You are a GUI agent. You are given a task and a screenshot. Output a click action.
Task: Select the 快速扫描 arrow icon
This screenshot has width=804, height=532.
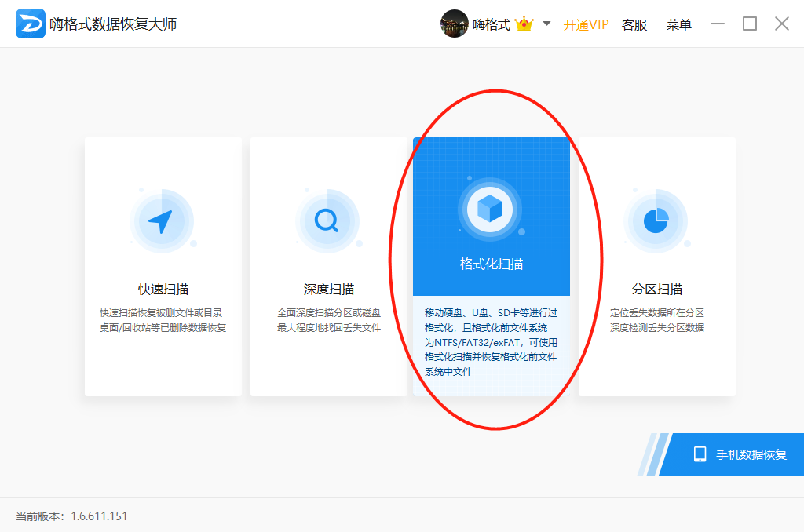163,221
